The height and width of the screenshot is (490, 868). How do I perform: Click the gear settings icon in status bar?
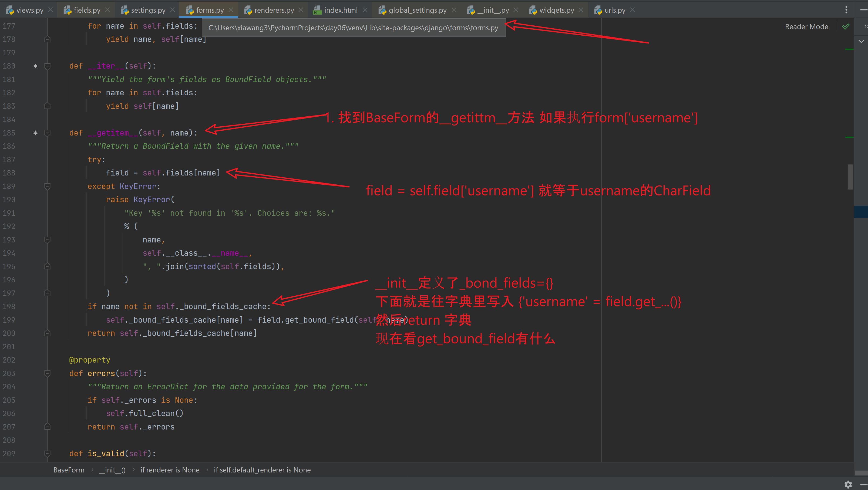pyautogui.click(x=848, y=485)
